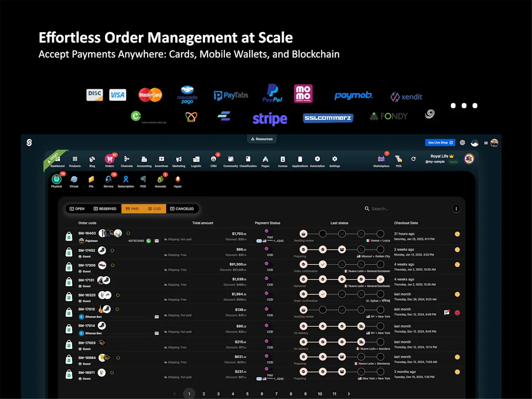Click the Awaiting review marker on SM-16403's timeline
Screen dimensions: 532x399
pos(303,234)
